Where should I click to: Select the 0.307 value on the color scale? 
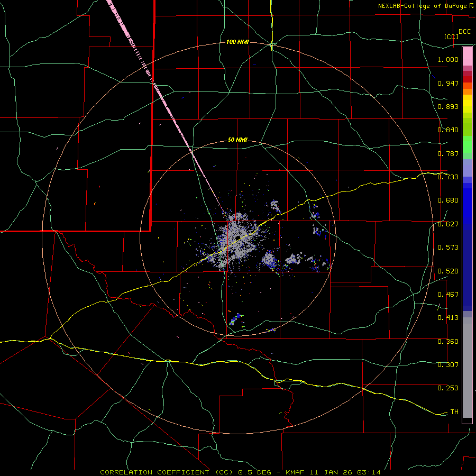[448, 365]
